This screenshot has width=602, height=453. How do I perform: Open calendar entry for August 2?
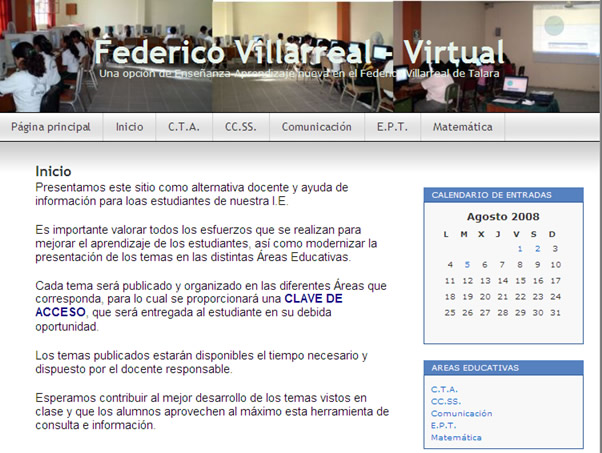point(537,249)
